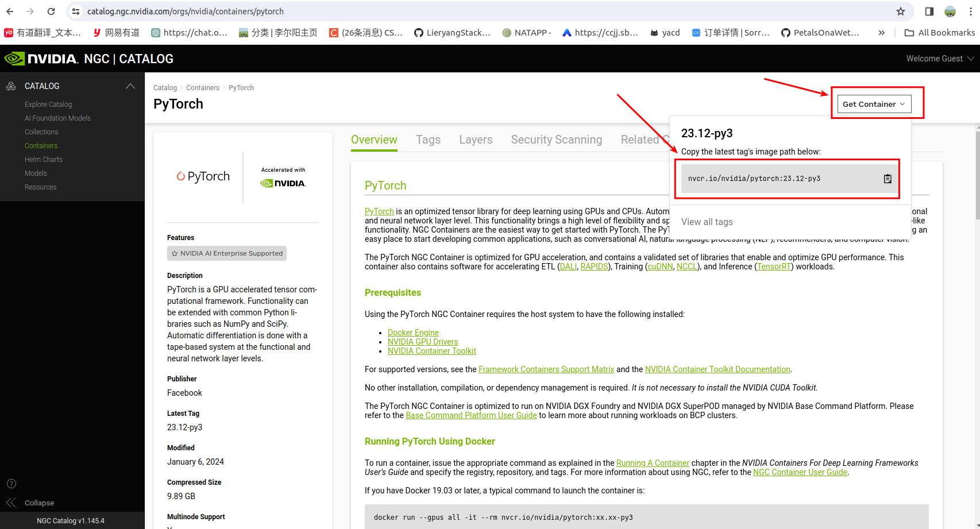Open the NVIDIA Container Toolkit link
The width and height of the screenshot is (980, 529).
[x=432, y=351]
